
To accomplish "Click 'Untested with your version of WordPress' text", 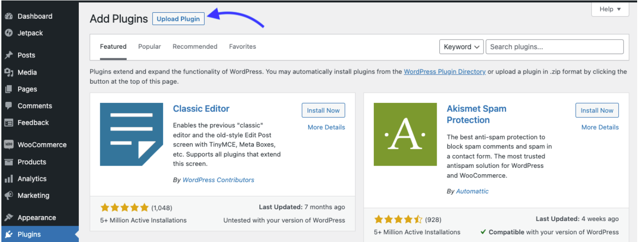I will pos(284,220).
